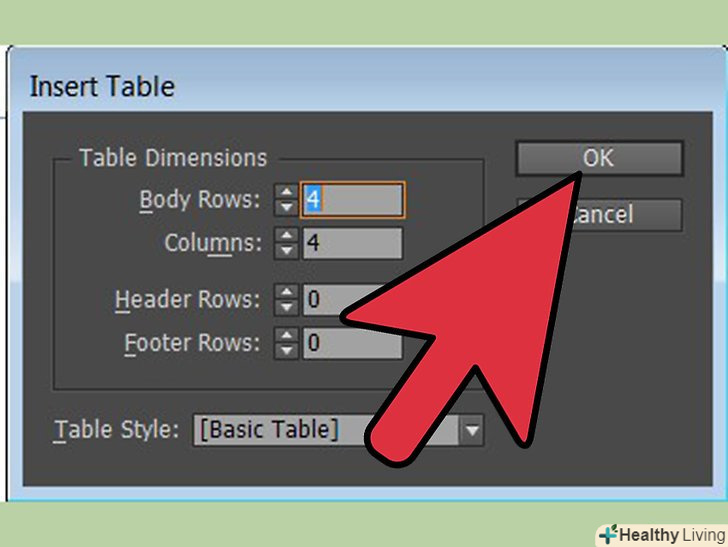Increase Header Rows with up arrow
The height and width of the screenshot is (547, 728).
pos(286,293)
